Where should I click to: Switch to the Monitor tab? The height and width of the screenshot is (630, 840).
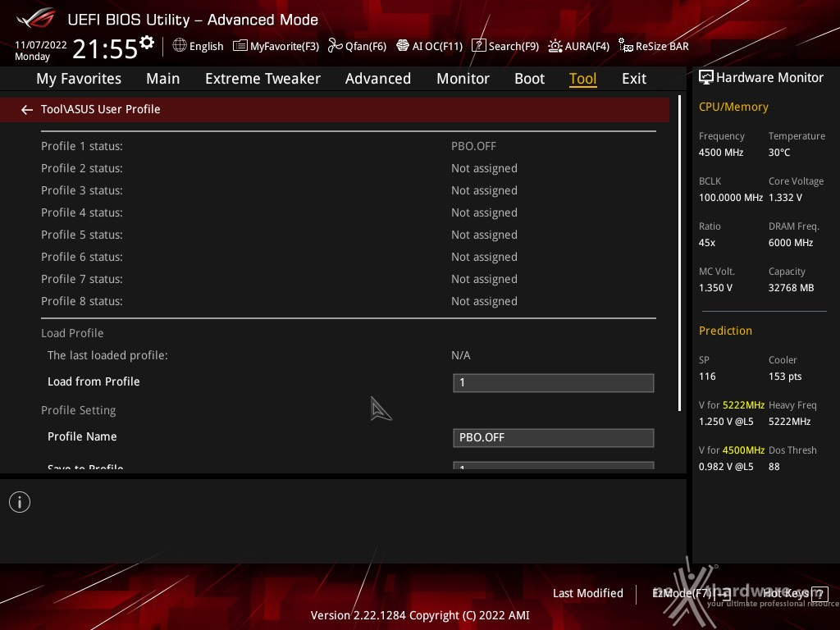click(463, 79)
